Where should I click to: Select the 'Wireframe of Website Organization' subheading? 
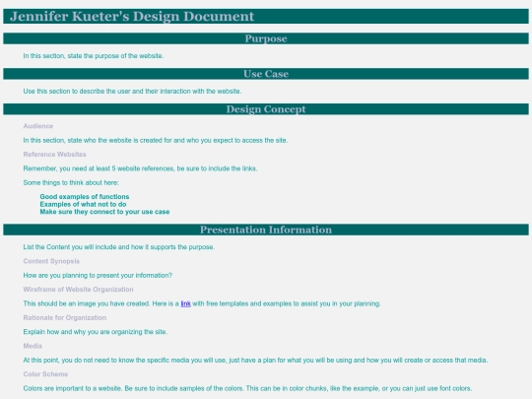pyautogui.click(x=78, y=290)
